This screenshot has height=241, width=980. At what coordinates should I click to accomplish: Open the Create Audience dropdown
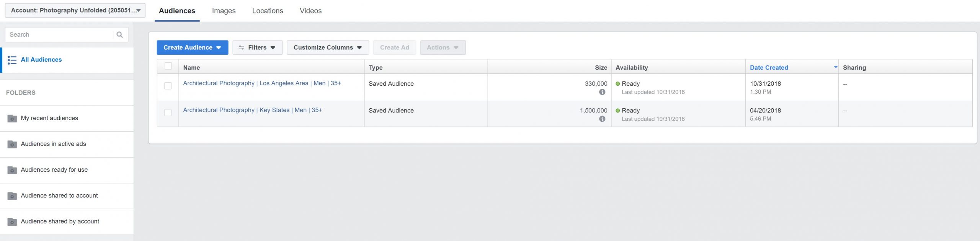(x=192, y=48)
